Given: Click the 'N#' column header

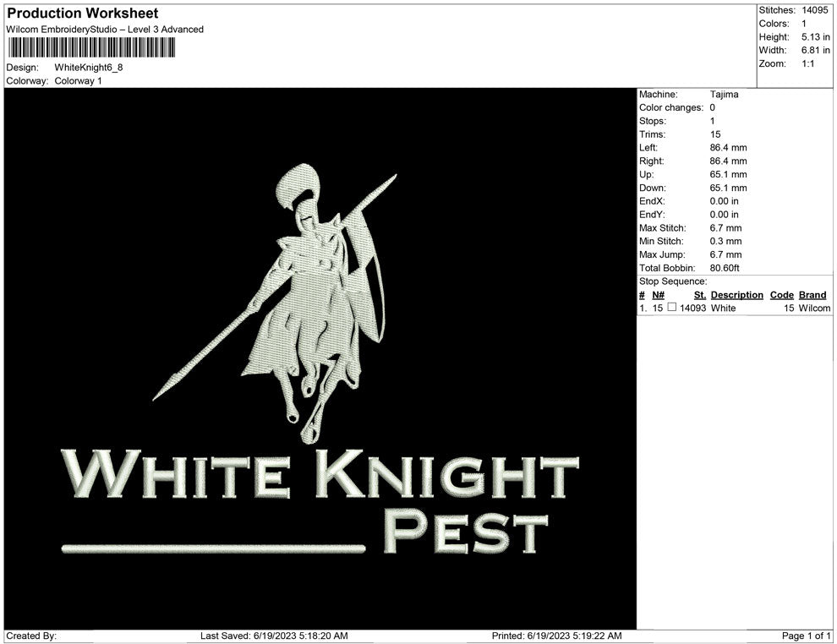Looking at the screenshot, I should 658,295.
